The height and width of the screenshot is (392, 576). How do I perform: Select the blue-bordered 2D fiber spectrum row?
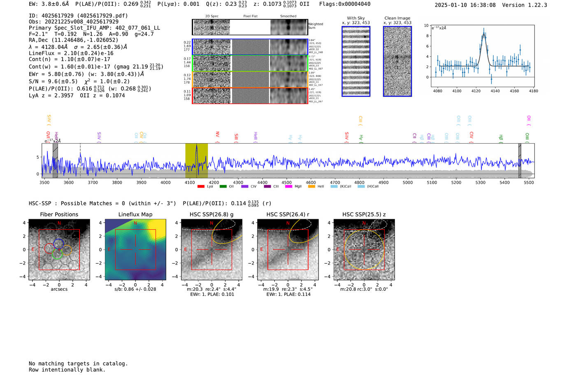(250, 47)
